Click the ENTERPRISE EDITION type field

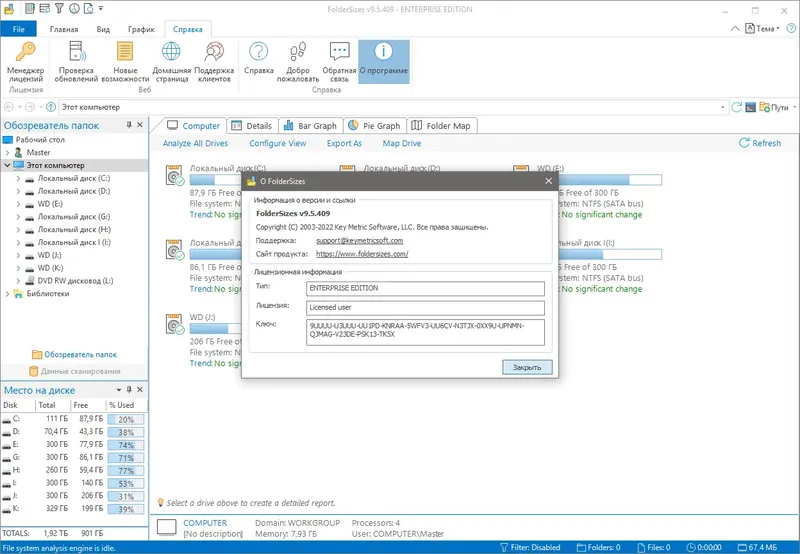coord(426,288)
